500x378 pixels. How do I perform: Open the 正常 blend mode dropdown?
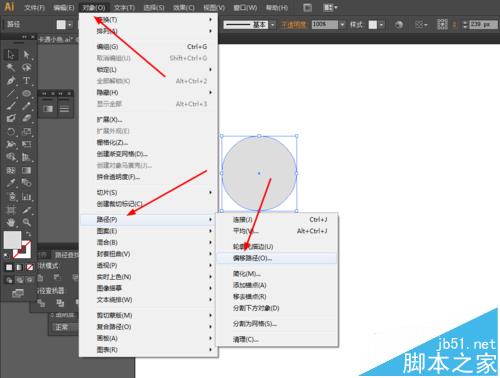(x=65, y=327)
